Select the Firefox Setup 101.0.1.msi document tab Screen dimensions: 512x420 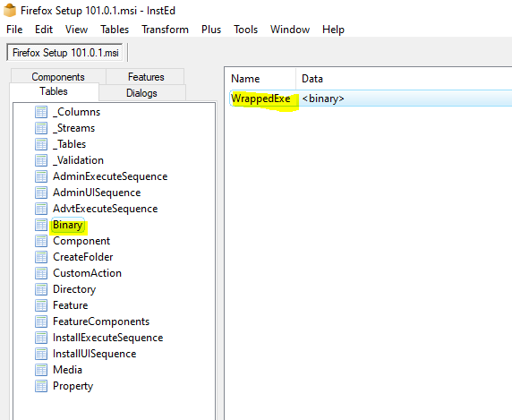65,53
